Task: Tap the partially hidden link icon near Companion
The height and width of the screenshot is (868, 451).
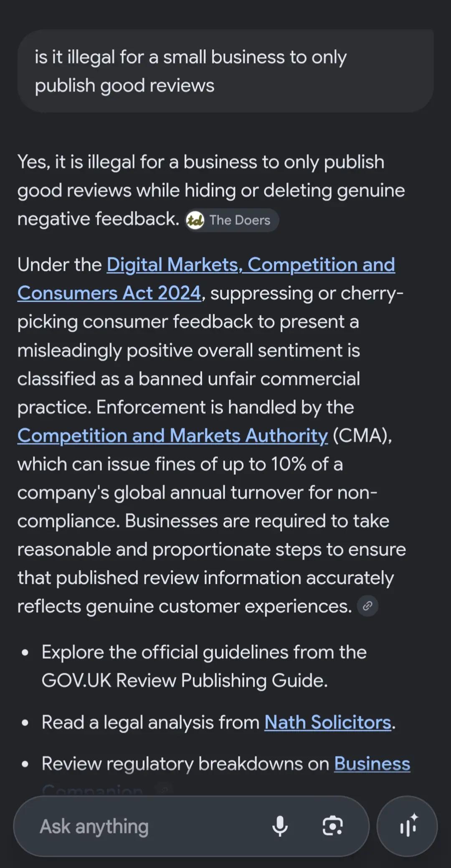Action: (x=164, y=790)
